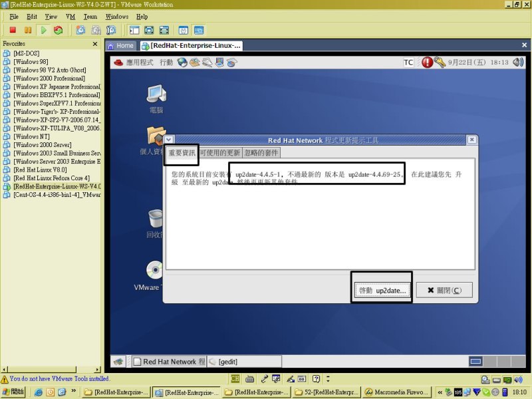Click the show desktop icon in guest taskbar
The image size is (532, 399).
pyautogui.click(x=118, y=362)
